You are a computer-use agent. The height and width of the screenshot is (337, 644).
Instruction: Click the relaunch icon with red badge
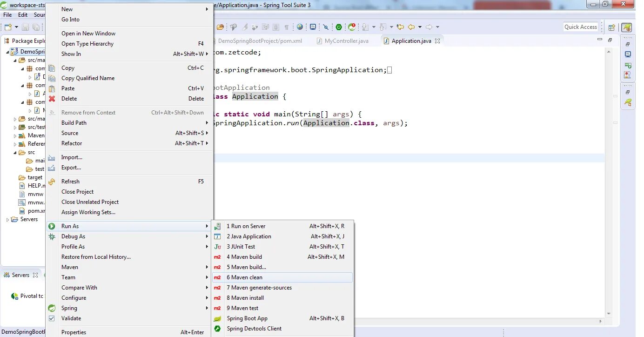pyautogui.click(x=352, y=27)
